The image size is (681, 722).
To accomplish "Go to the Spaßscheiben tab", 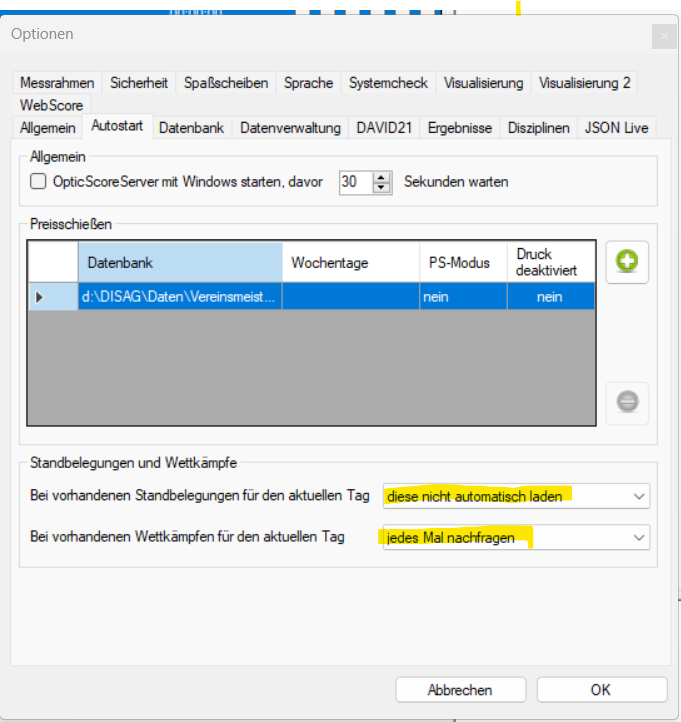I will pyautogui.click(x=225, y=83).
